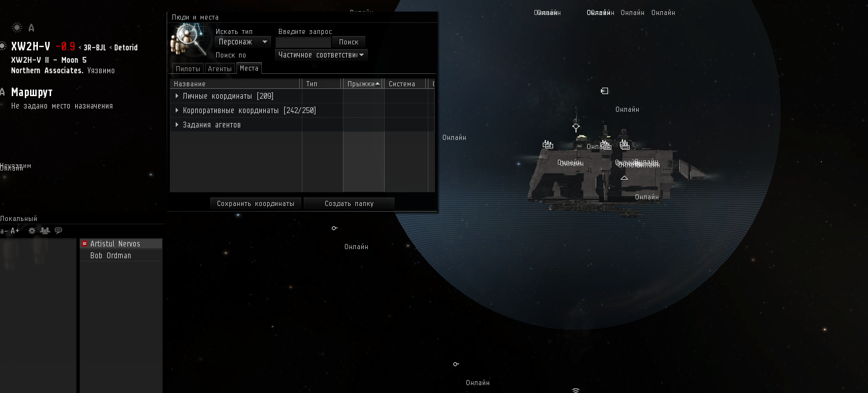The image size is (868, 393).
Task: Expand the Задания агентов folder
Action: 177,125
